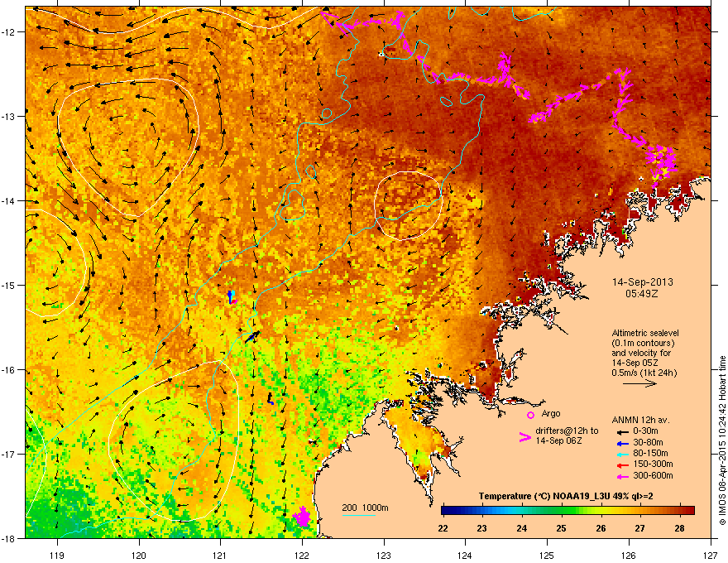Click the '200 1000m' isobath label
Viewport: 728px width, 563px height.
(365, 508)
